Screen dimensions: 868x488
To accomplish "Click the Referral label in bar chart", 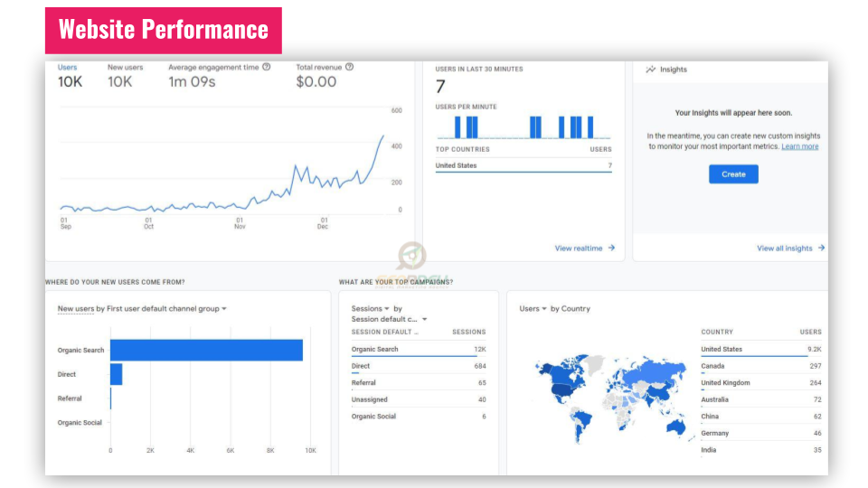I will coord(70,399).
